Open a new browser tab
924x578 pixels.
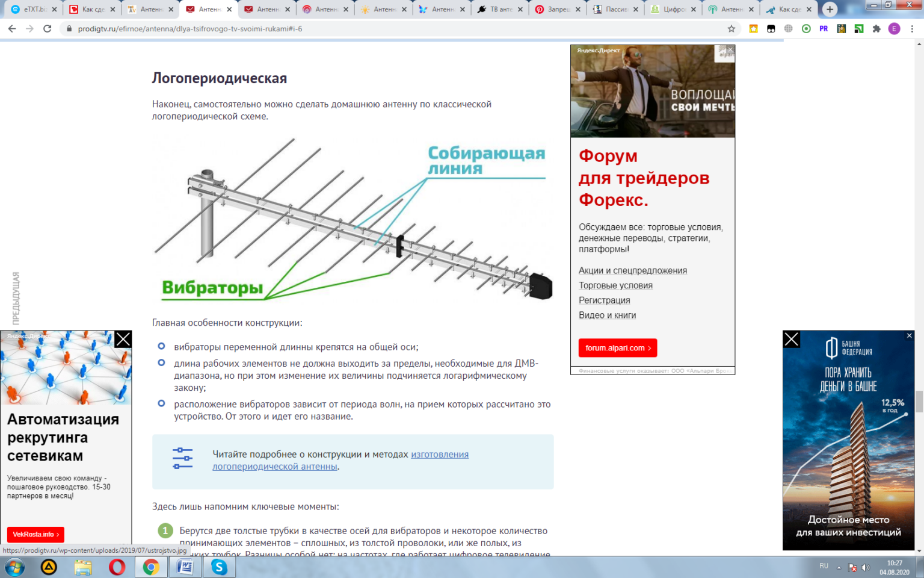pos(830,9)
